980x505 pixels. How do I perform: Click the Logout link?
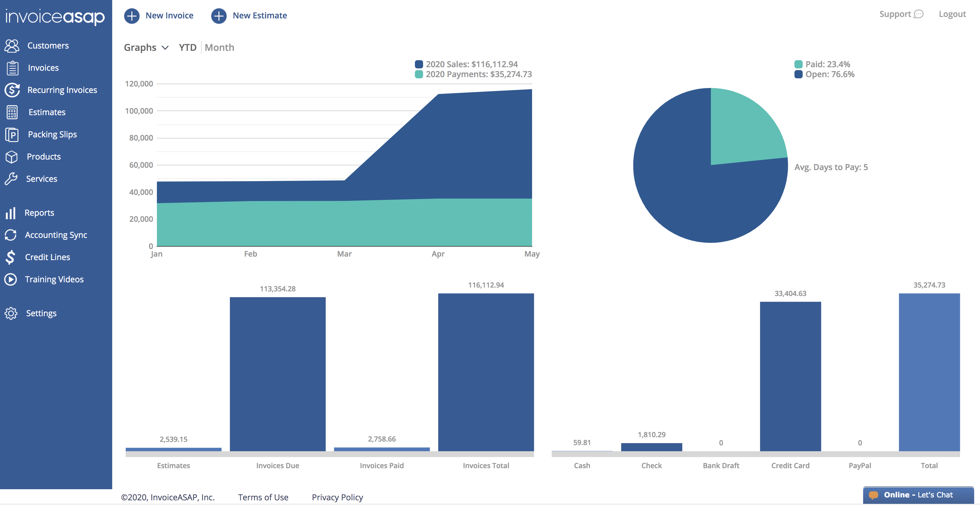(952, 14)
